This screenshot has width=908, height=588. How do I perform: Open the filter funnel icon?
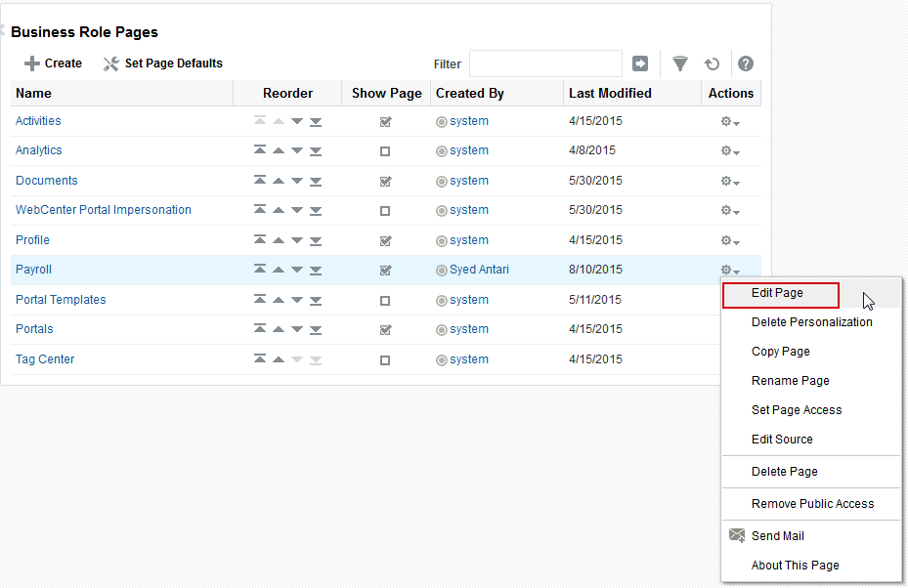click(680, 63)
